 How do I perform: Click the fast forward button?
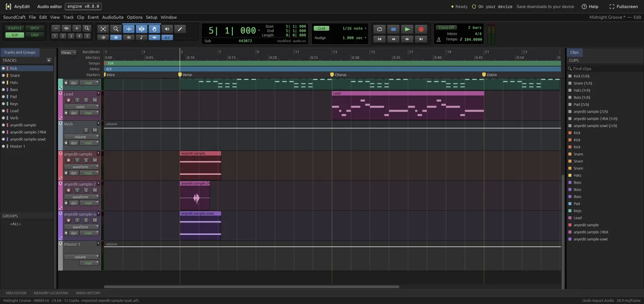click(x=407, y=39)
